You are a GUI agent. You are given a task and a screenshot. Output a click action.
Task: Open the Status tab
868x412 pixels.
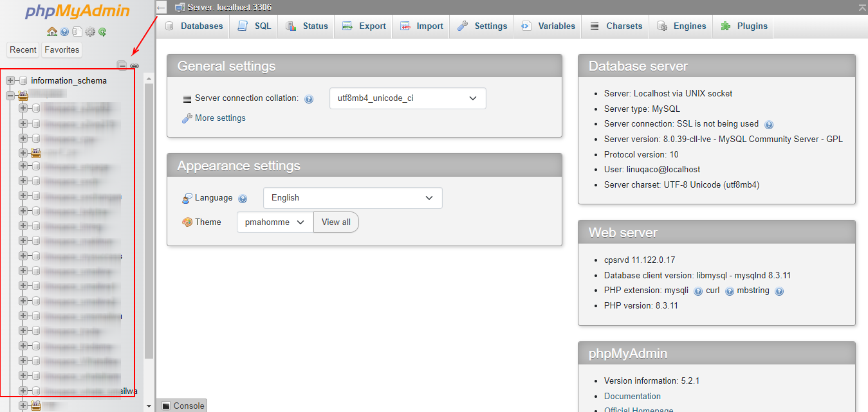tap(307, 26)
